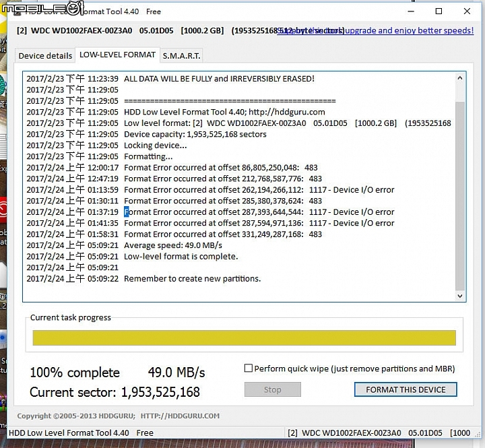This screenshot has height=448, width=485.
Task: Click the log scrollbar down arrow
Action: pyautogui.click(x=460, y=296)
